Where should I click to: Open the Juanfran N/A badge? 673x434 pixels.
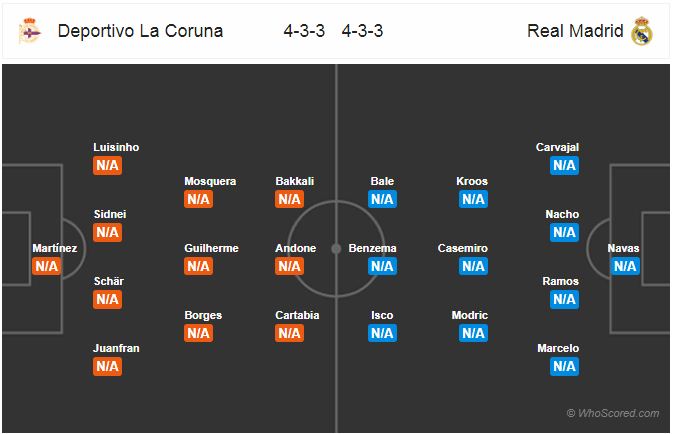pyautogui.click(x=107, y=367)
